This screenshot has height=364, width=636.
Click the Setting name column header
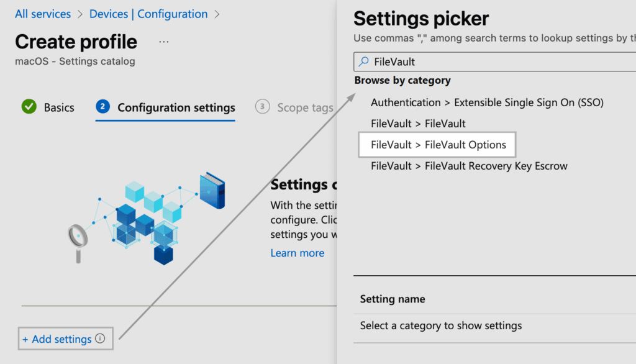tap(393, 299)
